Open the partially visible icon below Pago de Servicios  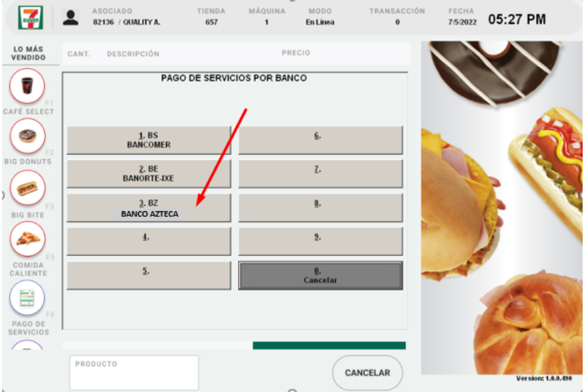pos(27,345)
